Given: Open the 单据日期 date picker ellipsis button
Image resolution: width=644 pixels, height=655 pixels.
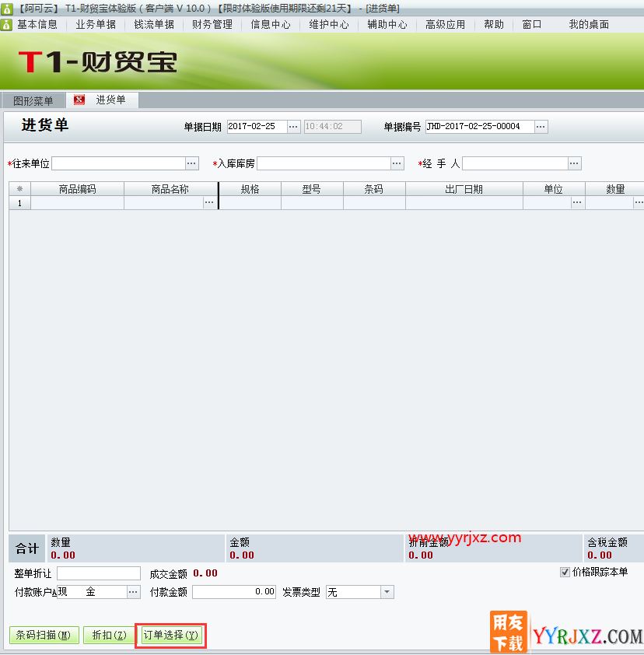Looking at the screenshot, I should click(x=293, y=127).
